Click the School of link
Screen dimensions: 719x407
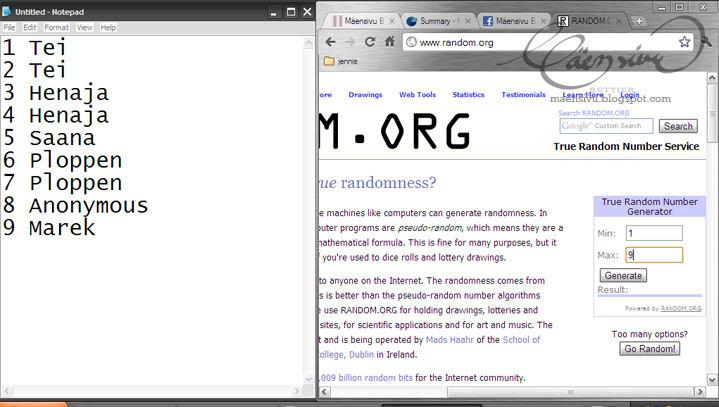point(521,340)
